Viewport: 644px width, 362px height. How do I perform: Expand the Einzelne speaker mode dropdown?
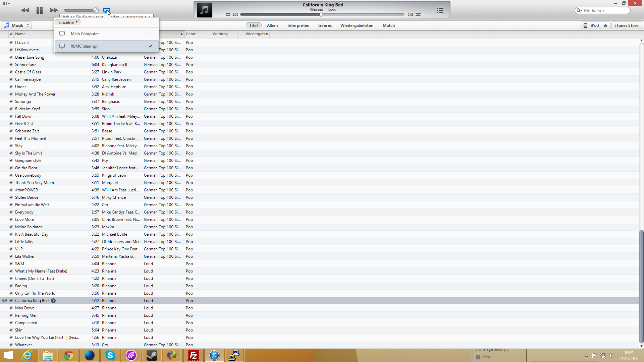pyautogui.click(x=68, y=22)
